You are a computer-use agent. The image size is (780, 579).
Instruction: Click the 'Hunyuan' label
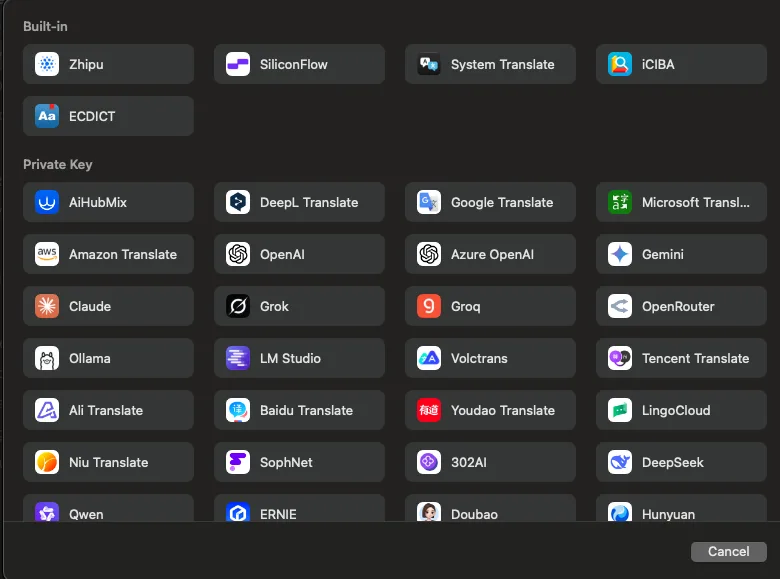668,515
